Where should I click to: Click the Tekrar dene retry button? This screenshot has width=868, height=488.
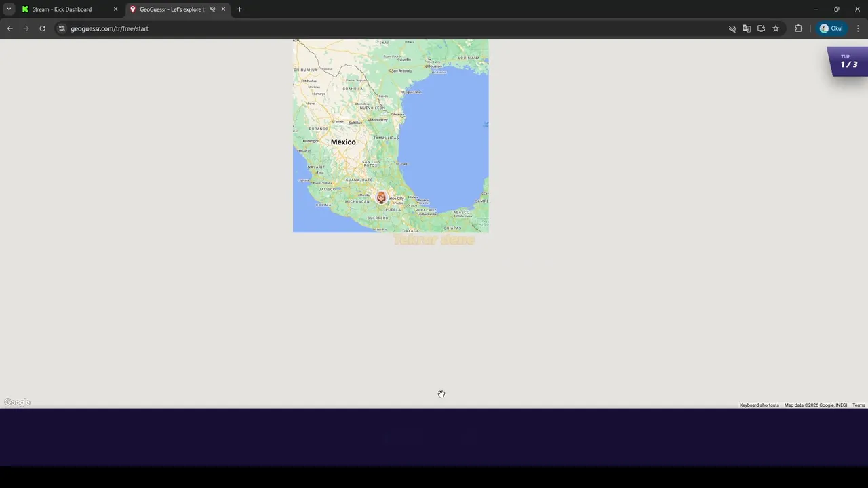tap(434, 240)
